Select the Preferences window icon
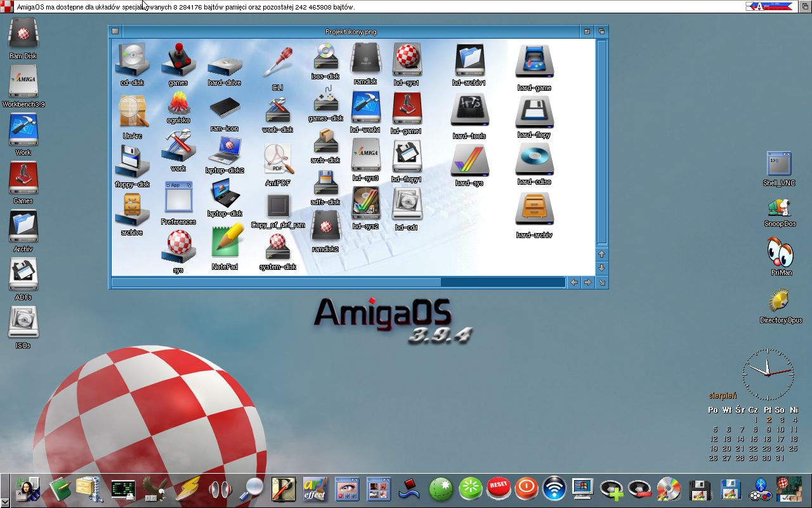This screenshot has width=812, height=508. point(178,197)
